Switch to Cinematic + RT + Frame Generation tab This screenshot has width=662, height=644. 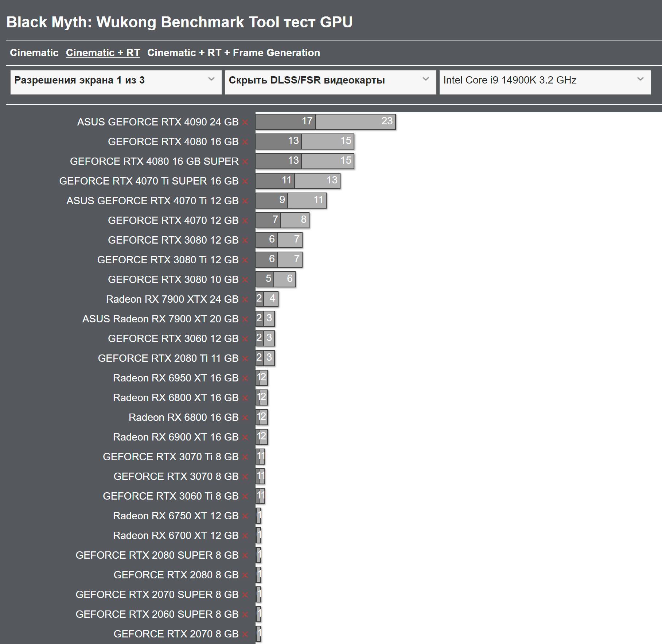(x=234, y=53)
